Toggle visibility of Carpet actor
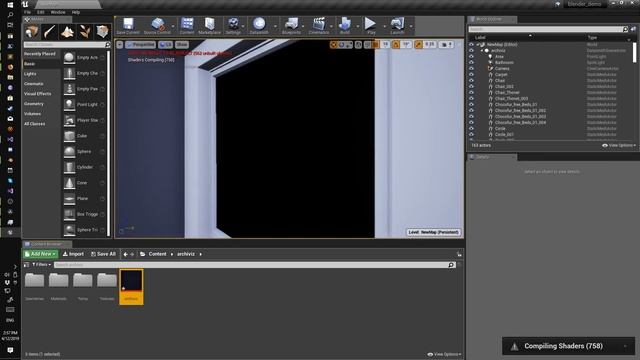This screenshot has width=640, height=360. click(471, 74)
